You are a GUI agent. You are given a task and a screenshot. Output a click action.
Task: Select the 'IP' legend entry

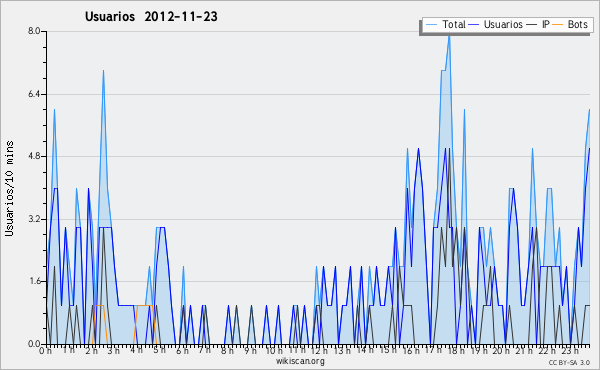pos(538,24)
